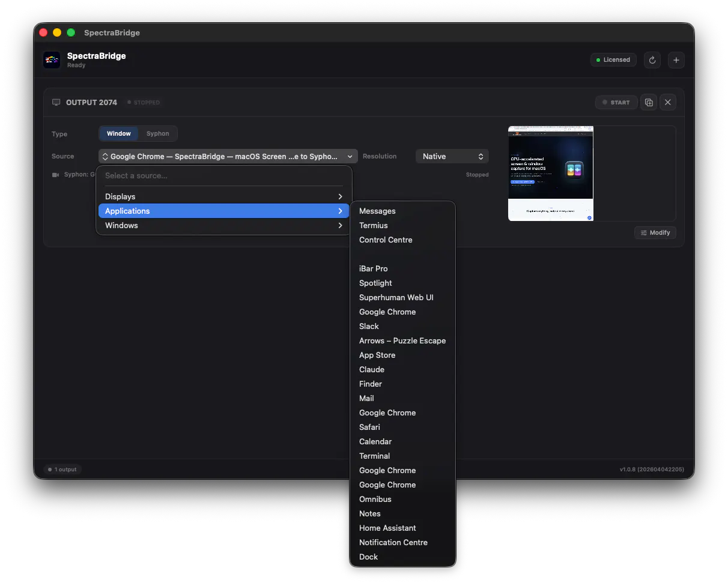The image size is (728, 583).
Task: Click the refresh icon in header
Action: pos(652,60)
